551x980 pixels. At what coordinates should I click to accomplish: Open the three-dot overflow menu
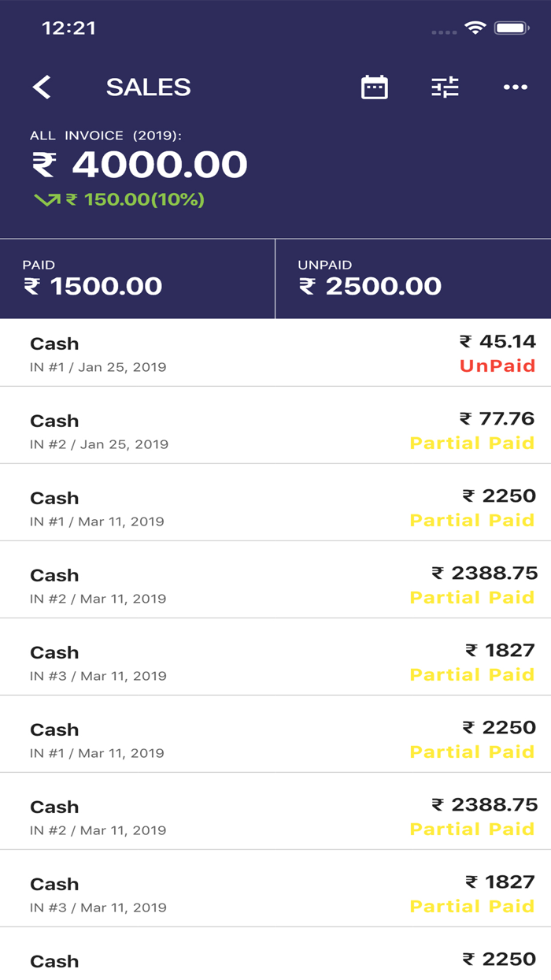[516, 87]
